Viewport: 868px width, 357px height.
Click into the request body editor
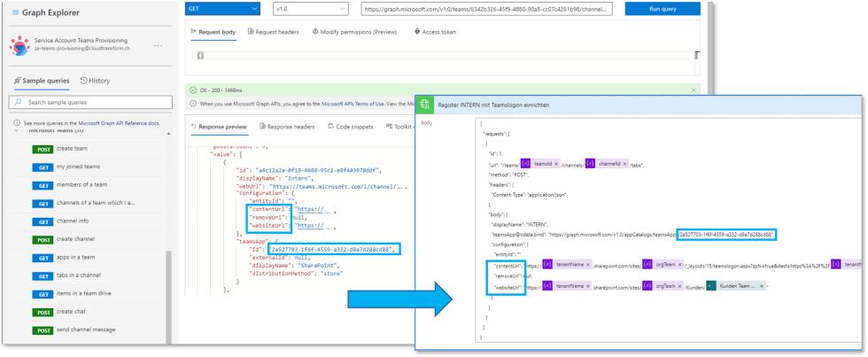pos(443,55)
